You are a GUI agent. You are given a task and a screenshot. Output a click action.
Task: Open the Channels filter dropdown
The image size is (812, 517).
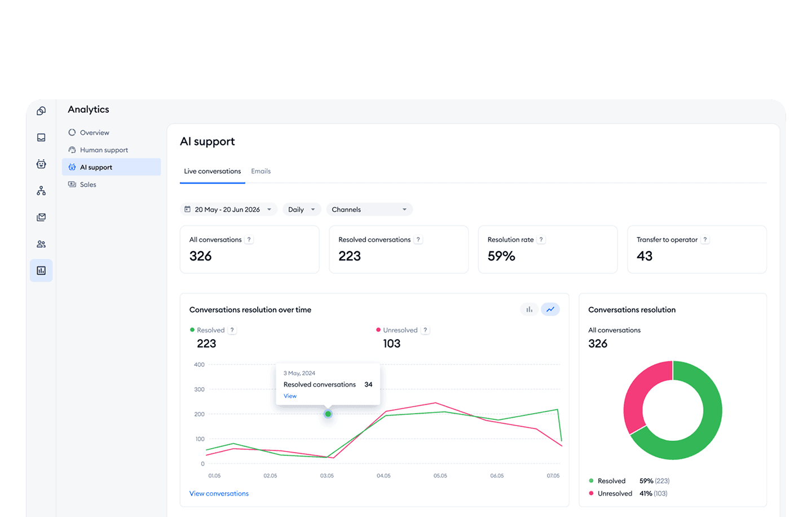[x=369, y=209]
